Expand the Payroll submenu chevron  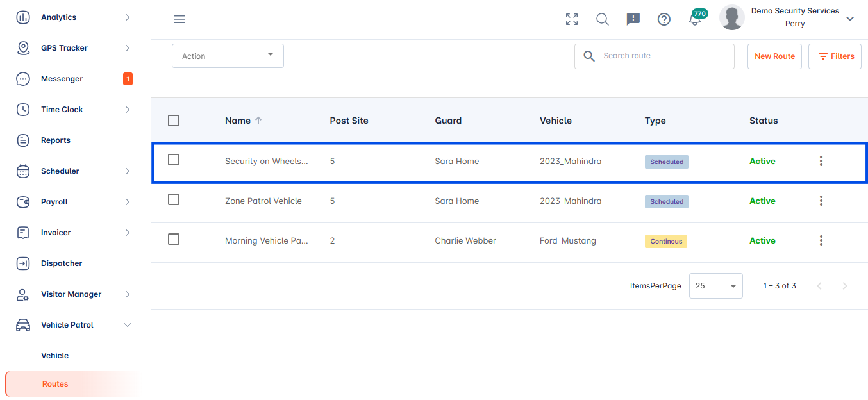click(128, 202)
